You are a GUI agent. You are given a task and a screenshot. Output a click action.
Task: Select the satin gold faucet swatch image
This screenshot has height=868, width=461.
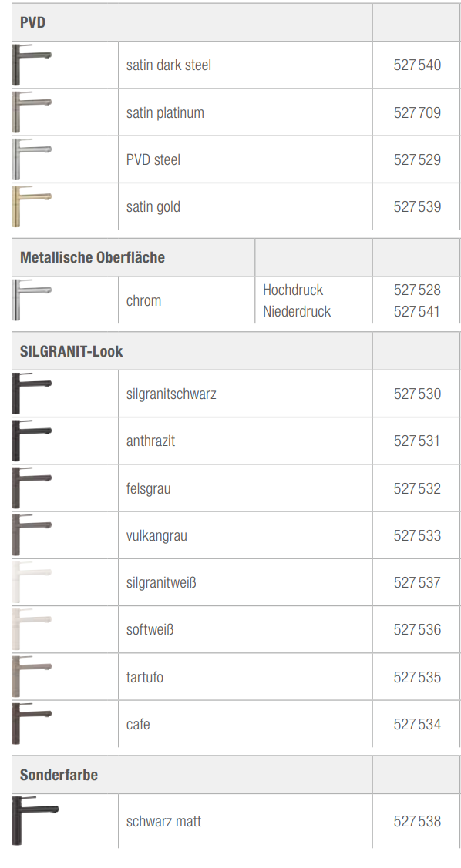(32, 206)
